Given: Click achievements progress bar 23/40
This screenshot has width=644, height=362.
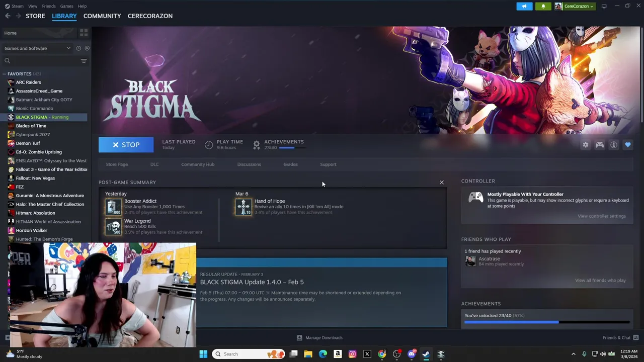Looking at the screenshot, I should point(547,322).
